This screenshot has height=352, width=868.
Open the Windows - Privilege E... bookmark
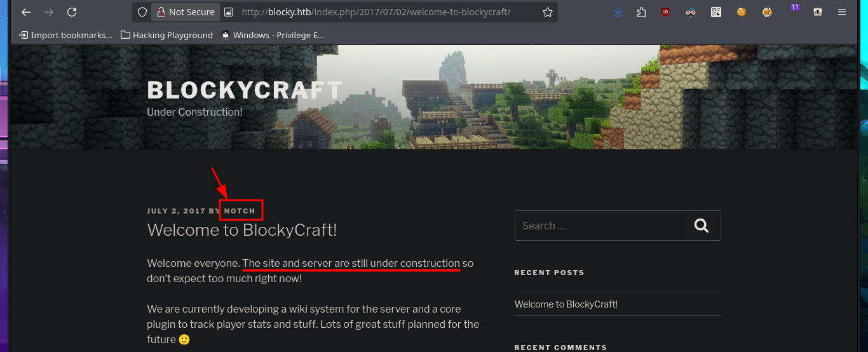[273, 35]
